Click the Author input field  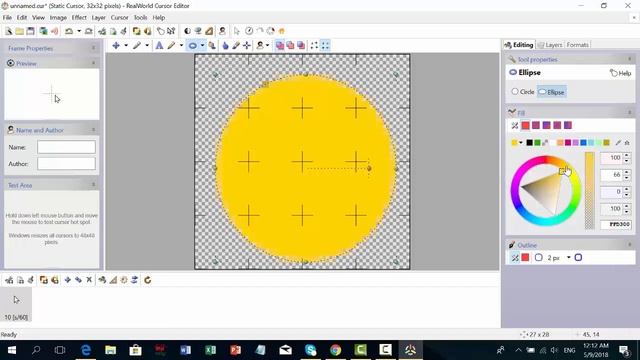pyautogui.click(x=66, y=164)
